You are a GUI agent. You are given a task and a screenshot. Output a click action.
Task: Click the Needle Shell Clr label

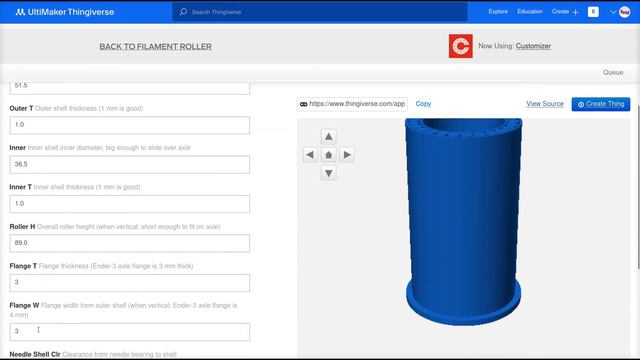(x=35, y=354)
